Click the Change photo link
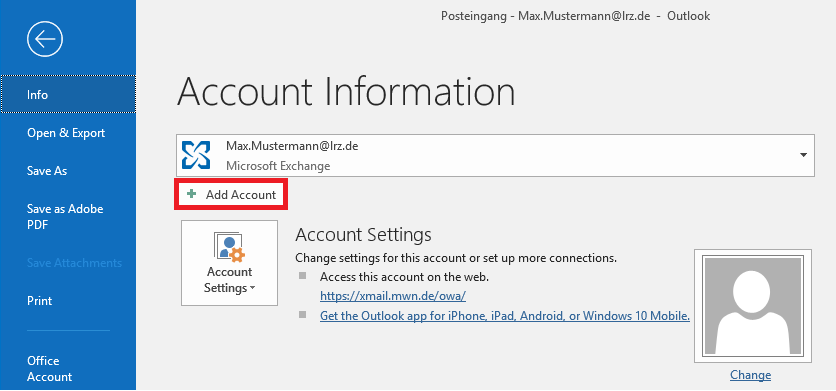The image size is (836, 391). coord(750,375)
